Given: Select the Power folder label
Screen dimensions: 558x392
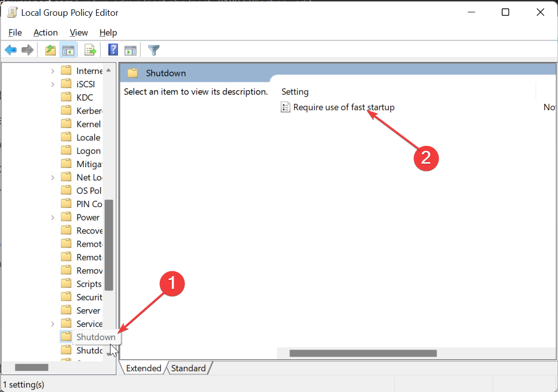Looking at the screenshot, I should click(x=88, y=217).
